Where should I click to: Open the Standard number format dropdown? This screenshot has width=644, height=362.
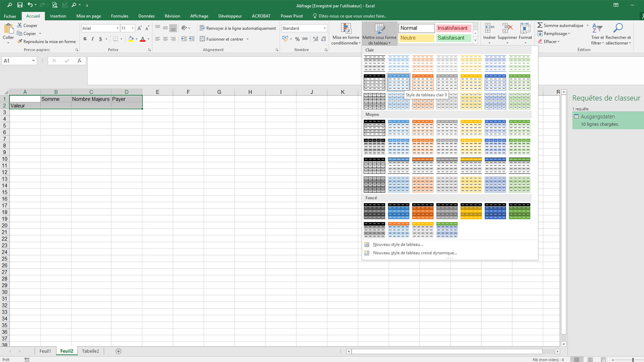[324, 28]
